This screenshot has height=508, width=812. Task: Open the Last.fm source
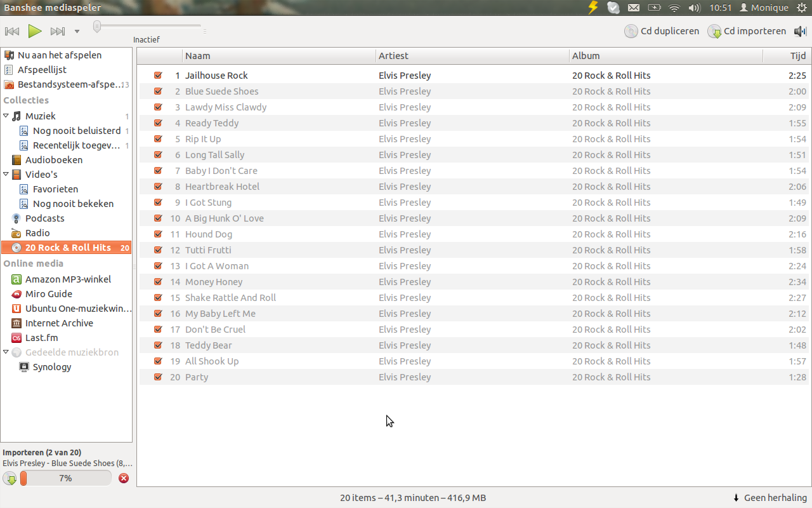click(x=41, y=338)
